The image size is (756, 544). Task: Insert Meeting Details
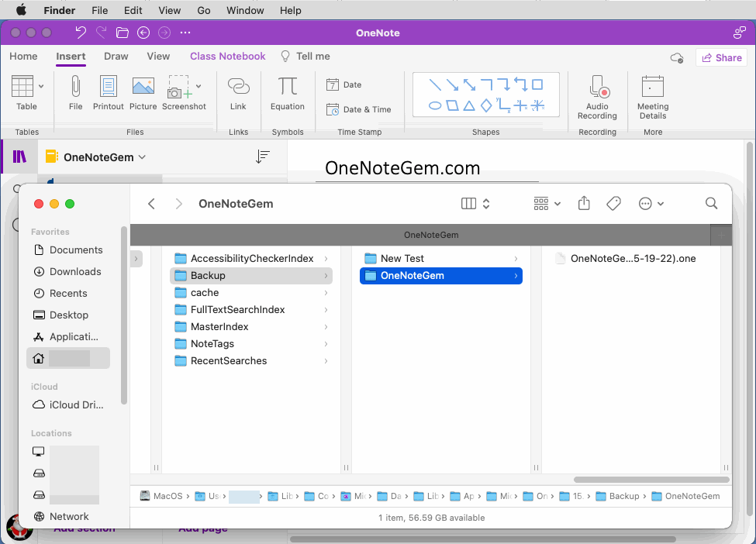[x=653, y=97]
